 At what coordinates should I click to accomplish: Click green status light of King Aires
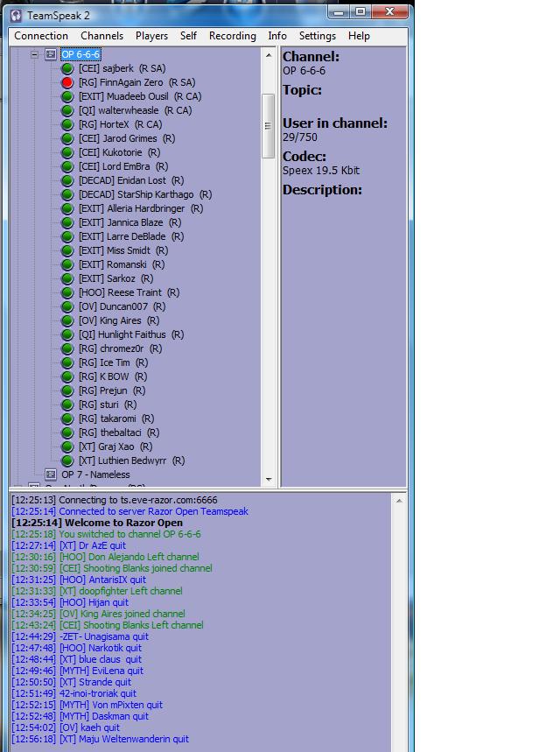pyautogui.click(x=67, y=320)
